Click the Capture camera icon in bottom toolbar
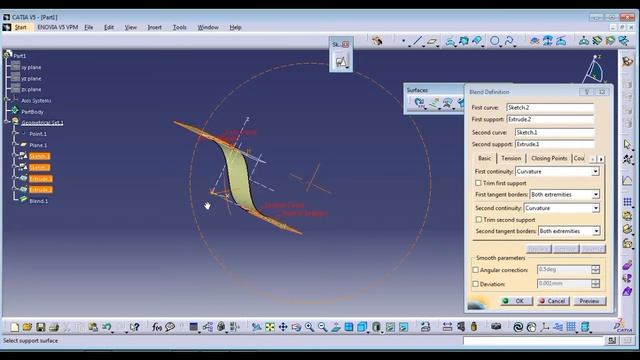 496,327
